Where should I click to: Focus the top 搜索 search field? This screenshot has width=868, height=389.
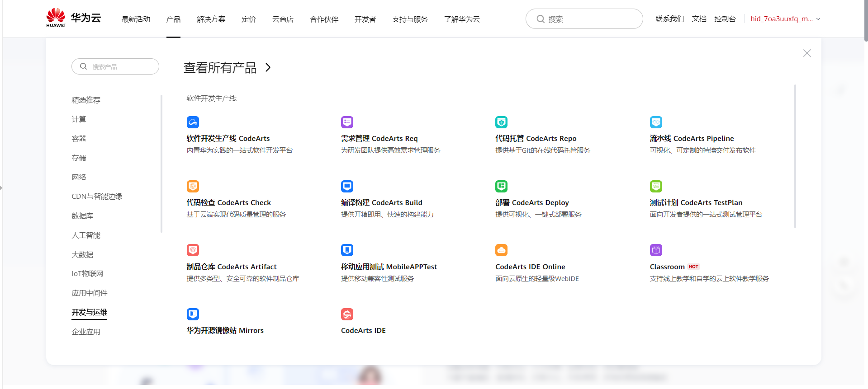pos(584,19)
